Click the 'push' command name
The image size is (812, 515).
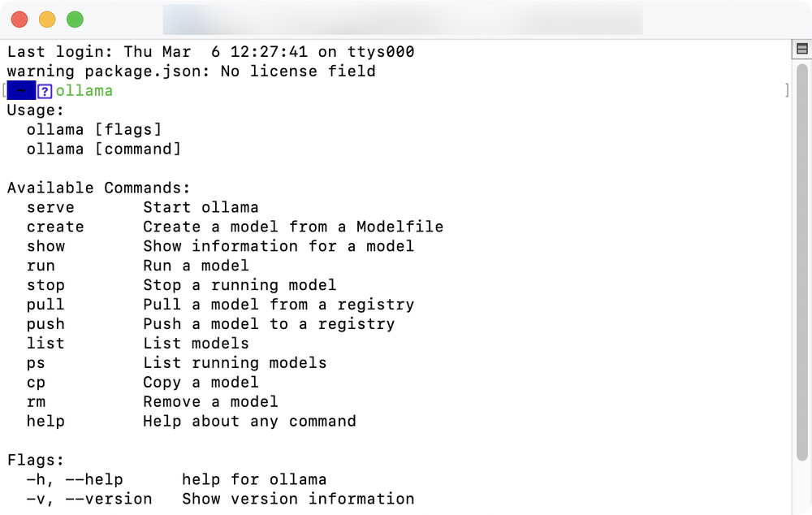(x=45, y=324)
